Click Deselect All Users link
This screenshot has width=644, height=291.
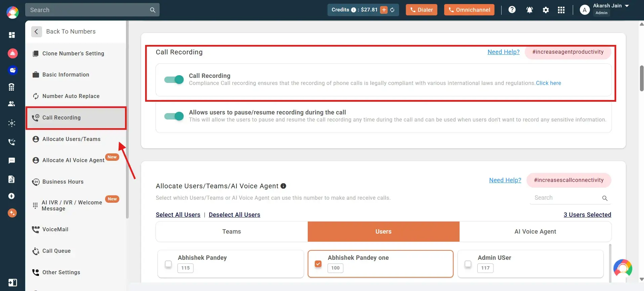[234, 215]
